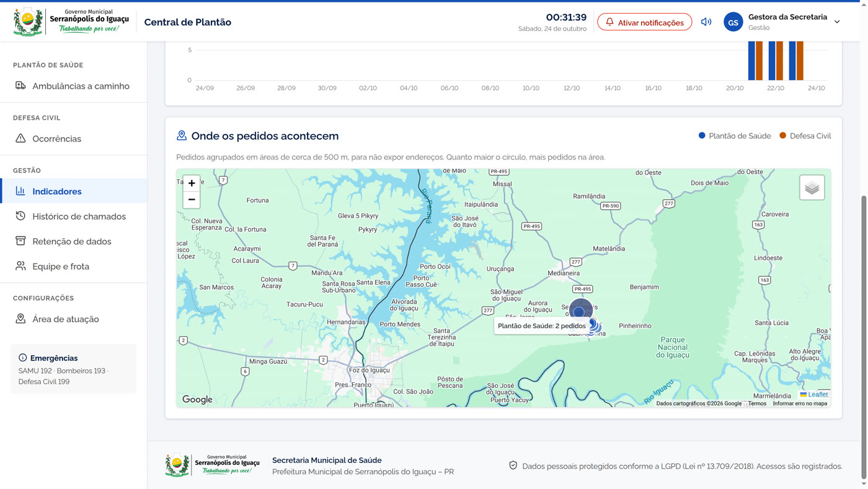Open Retenção de dados page
Viewport: 868px width, 489px height.
pyautogui.click(x=74, y=241)
